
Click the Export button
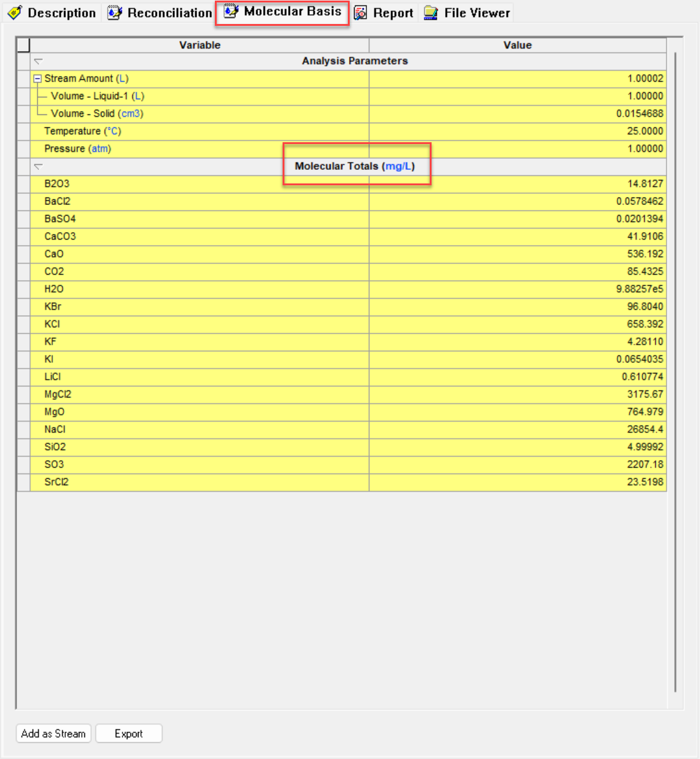point(129,734)
